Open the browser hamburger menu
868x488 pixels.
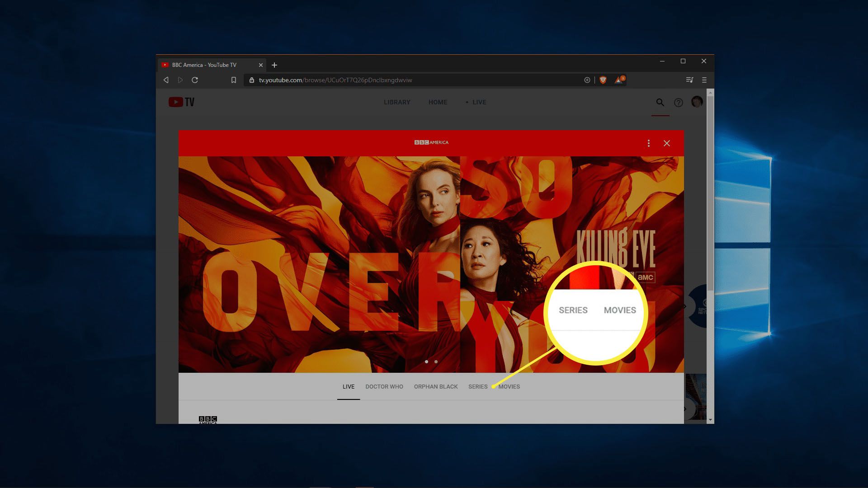[x=704, y=80]
